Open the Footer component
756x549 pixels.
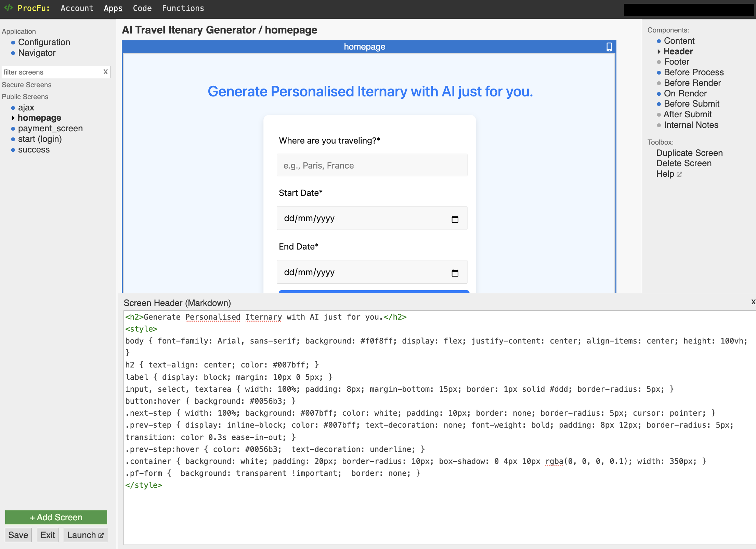677,62
